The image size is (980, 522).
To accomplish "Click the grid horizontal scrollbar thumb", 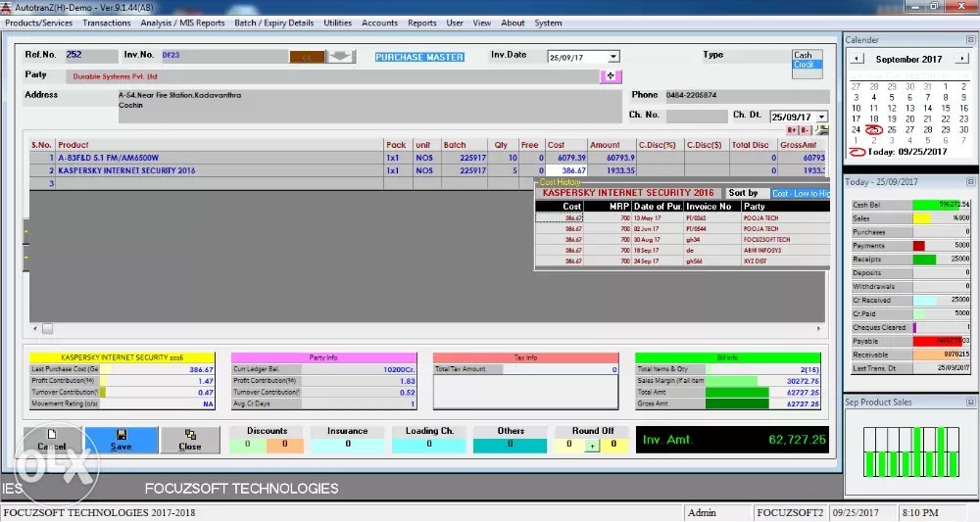I will click(x=47, y=328).
